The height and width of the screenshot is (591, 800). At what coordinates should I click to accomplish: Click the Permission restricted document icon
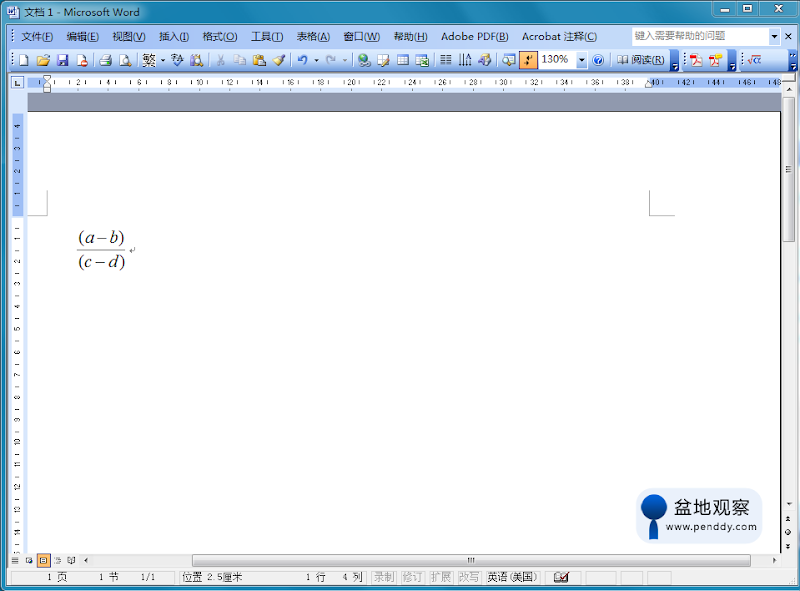82,60
